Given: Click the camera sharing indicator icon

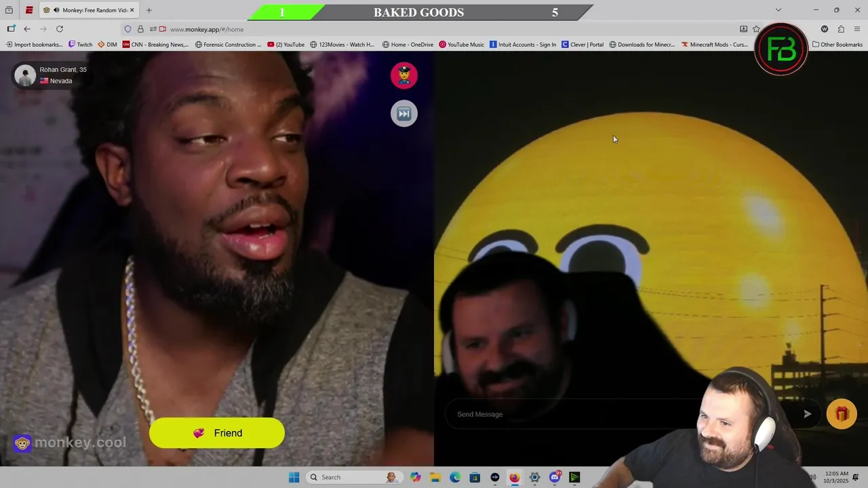Looking at the screenshot, I should point(162,29).
